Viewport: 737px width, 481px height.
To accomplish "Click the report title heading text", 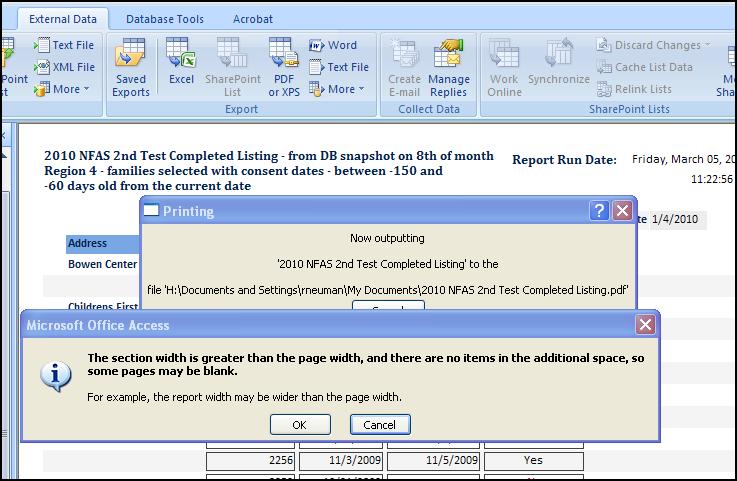I will pyautogui.click(x=269, y=171).
